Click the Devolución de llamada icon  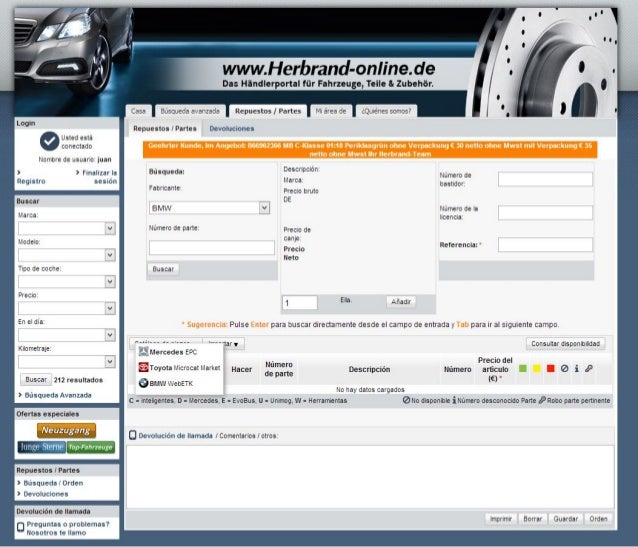[x=131, y=435]
